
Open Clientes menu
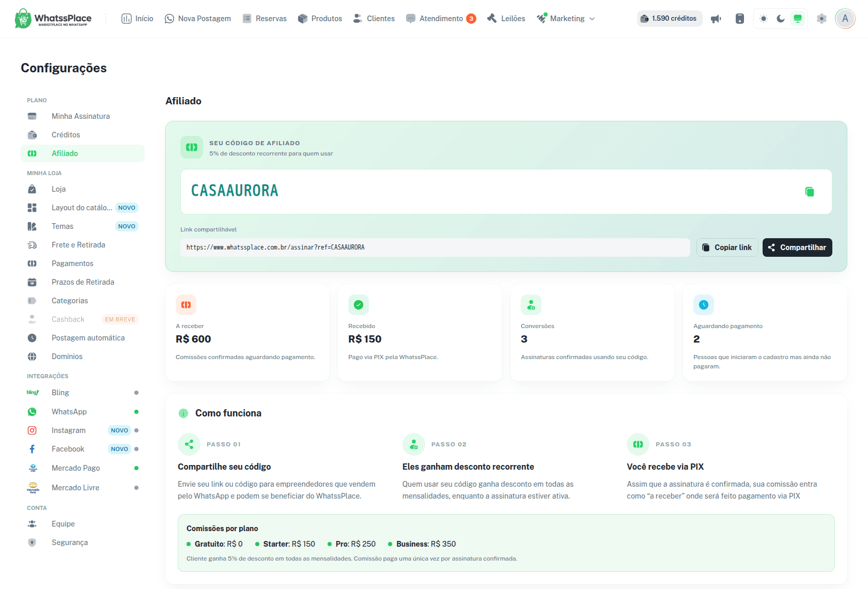(x=374, y=19)
